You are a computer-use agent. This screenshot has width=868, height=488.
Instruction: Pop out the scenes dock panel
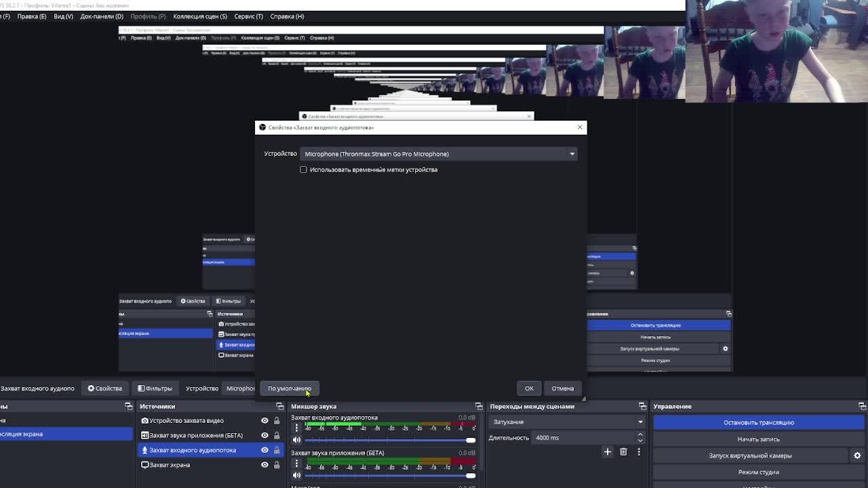tap(128, 407)
